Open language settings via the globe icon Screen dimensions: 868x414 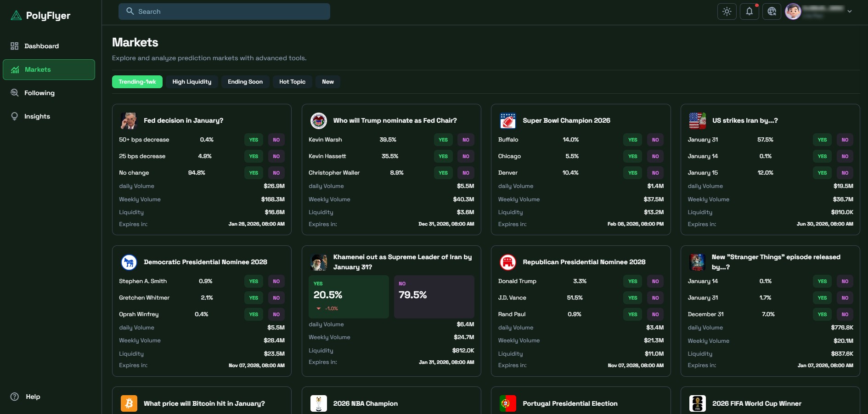click(772, 11)
